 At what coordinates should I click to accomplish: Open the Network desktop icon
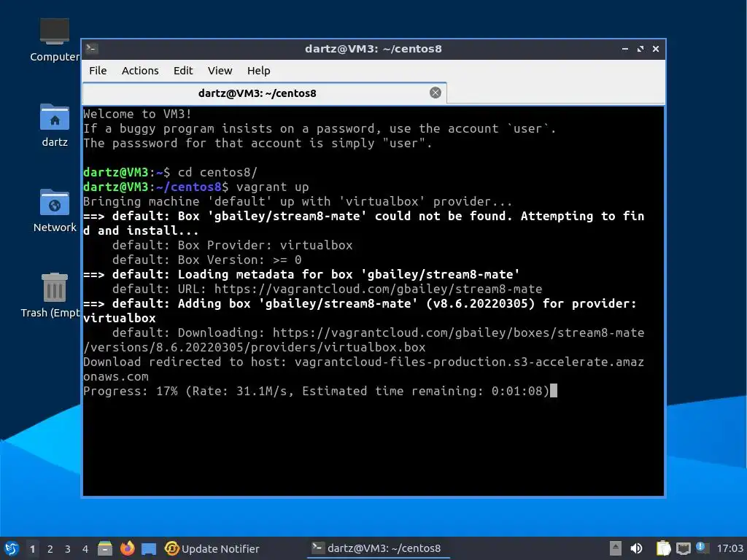[54, 211]
